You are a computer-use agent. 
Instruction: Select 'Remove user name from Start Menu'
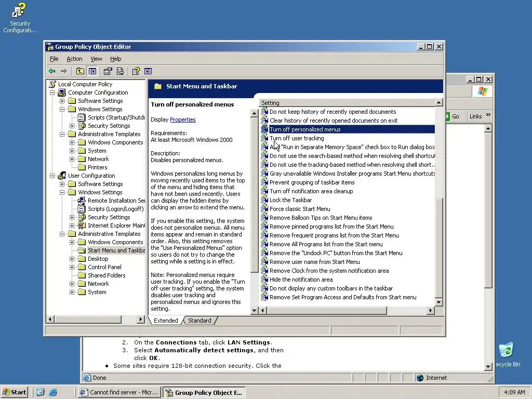314,262
